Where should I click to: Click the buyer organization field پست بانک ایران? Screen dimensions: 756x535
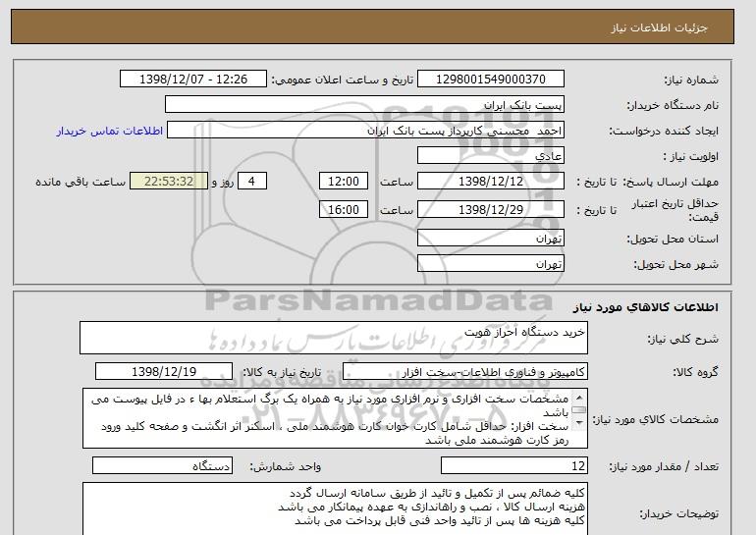[x=364, y=105]
